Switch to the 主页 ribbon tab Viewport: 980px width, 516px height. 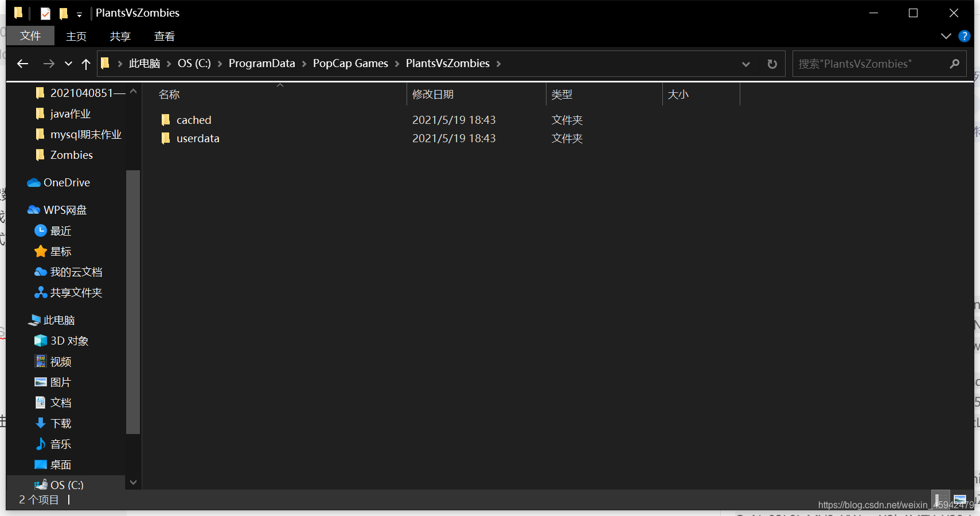pyautogui.click(x=76, y=36)
